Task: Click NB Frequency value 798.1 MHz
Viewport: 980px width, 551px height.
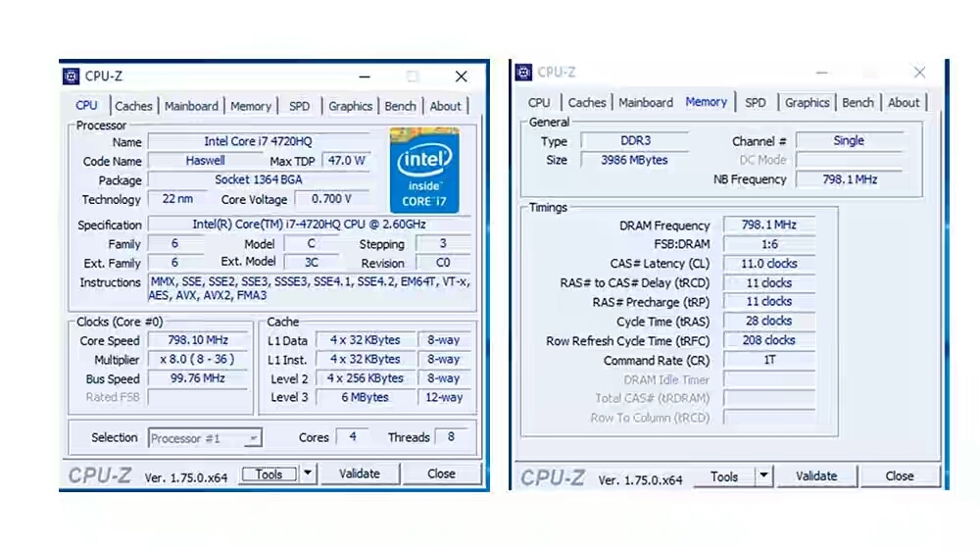Action: pos(849,179)
